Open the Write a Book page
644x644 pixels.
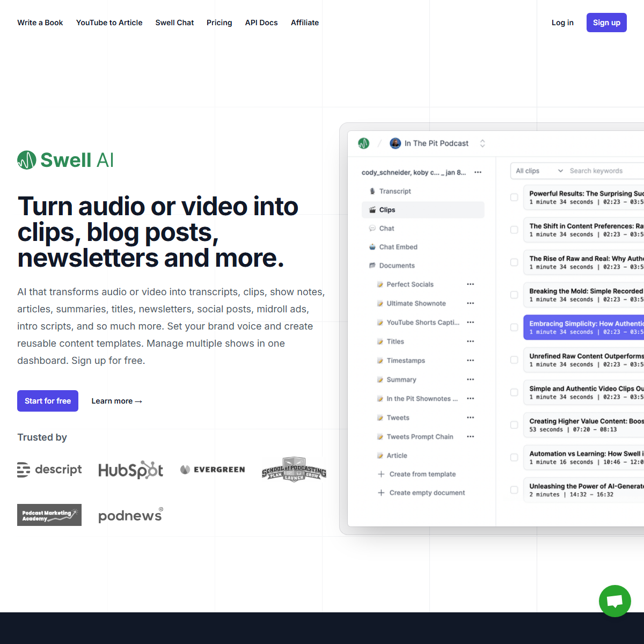tap(40, 23)
